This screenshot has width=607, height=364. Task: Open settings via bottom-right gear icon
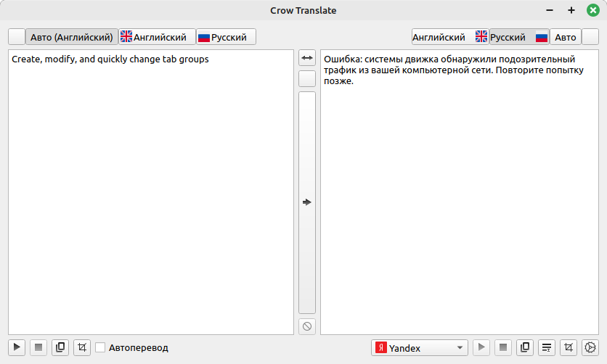pyautogui.click(x=590, y=348)
